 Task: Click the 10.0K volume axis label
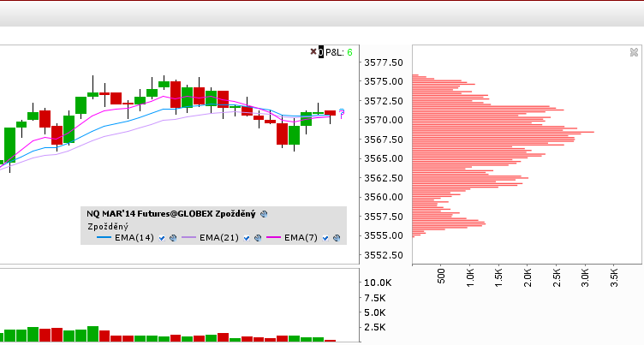[x=378, y=283]
